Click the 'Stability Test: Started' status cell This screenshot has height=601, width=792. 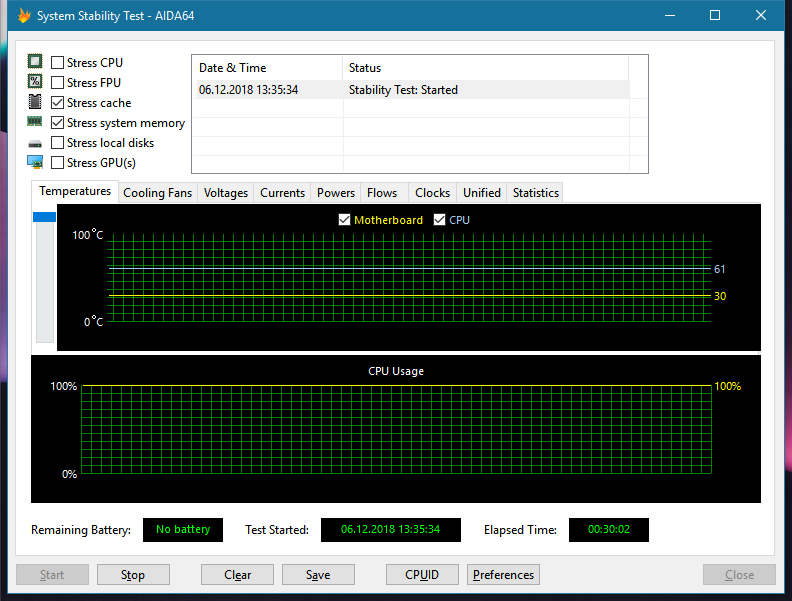coord(403,90)
